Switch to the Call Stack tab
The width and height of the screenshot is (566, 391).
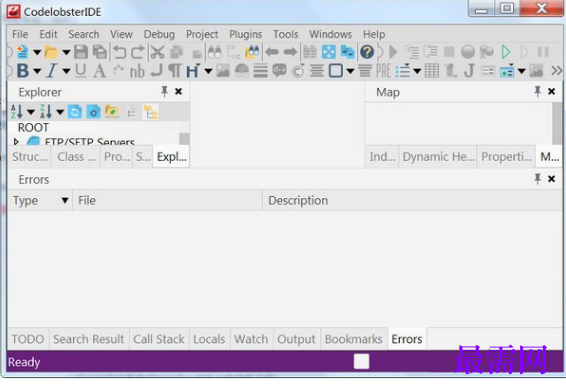(x=159, y=339)
